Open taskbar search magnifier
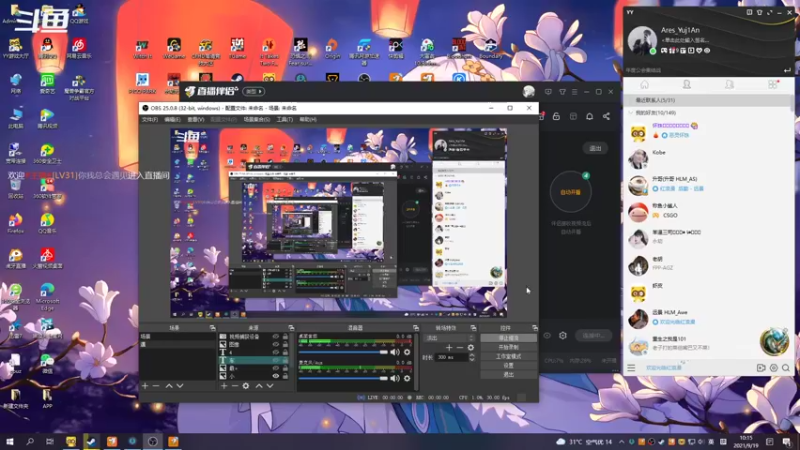The image size is (800, 450). (x=30, y=441)
